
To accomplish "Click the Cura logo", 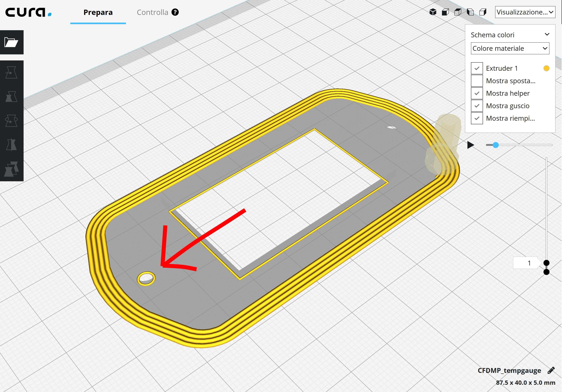I will coord(28,12).
